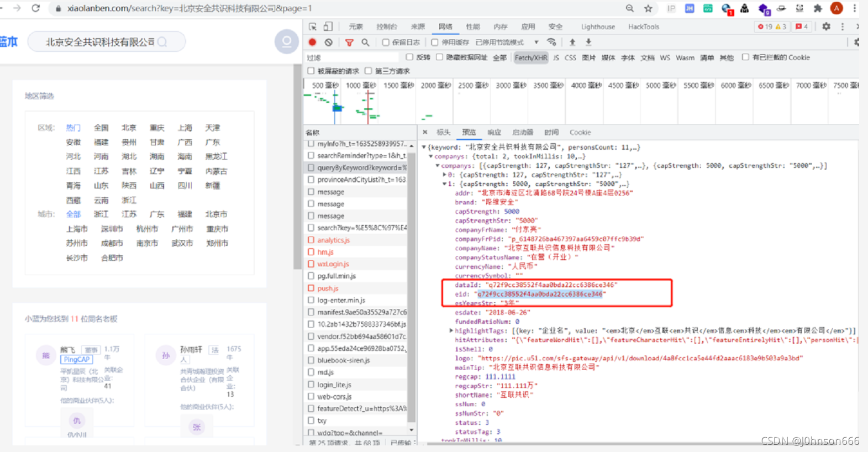The image size is (868, 452).
Task: Collapse the root keyword JSON node
Action: 424,148
